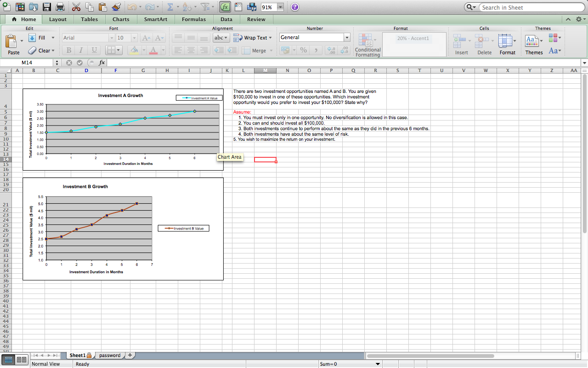588x368 pixels.
Task: Click the clipboard Paste icon in top toolbar
Action: pos(103,7)
